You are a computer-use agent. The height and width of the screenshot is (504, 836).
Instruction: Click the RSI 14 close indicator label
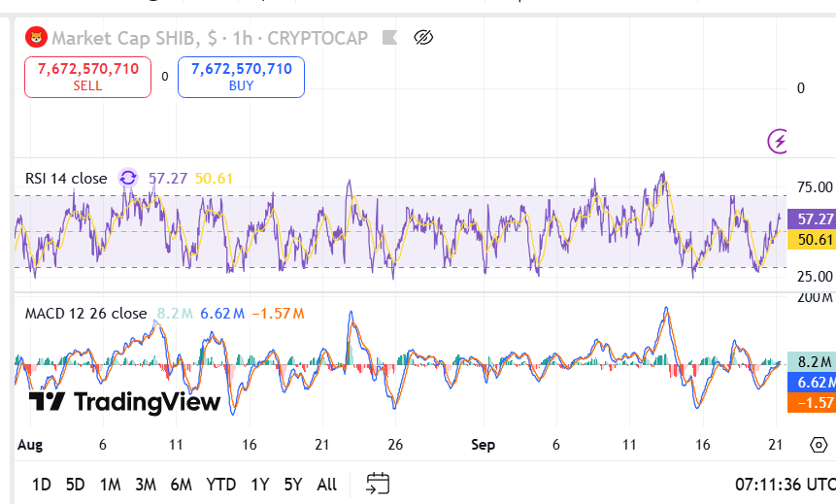pyautogui.click(x=66, y=179)
